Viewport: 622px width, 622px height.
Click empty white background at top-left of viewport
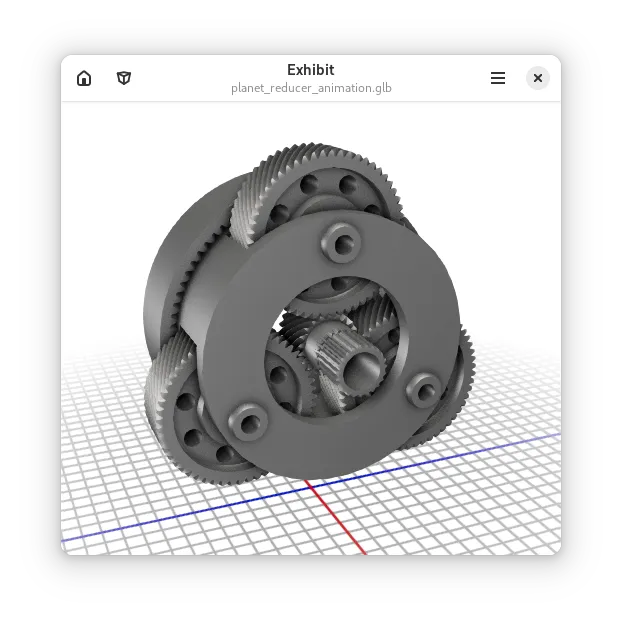[110, 150]
